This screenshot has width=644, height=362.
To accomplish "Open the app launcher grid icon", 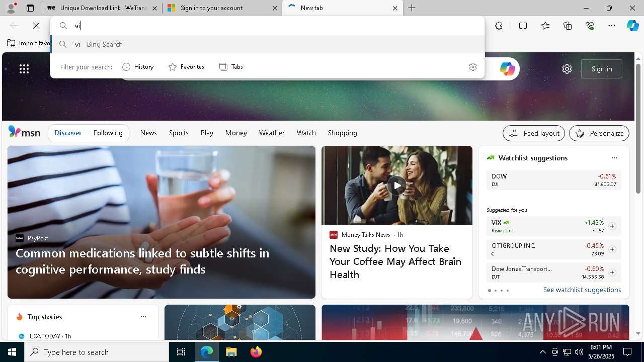I will click(24, 69).
